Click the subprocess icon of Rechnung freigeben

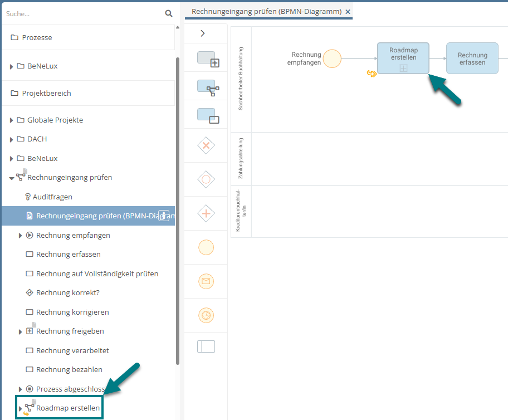(x=30, y=331)
